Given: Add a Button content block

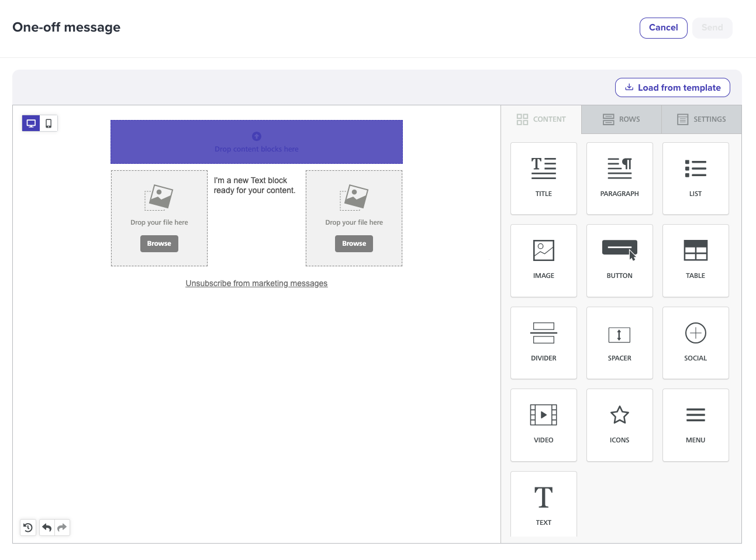Looking at the screenshot, I should tap(620, 260).
